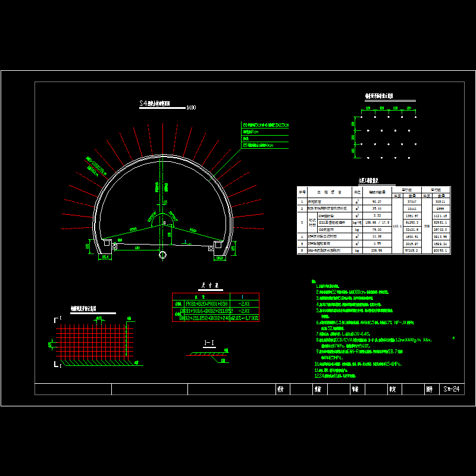This screenshot has height=476, width=476.
Task: Select the 338 length cell
Action: (x=427, y=226)
